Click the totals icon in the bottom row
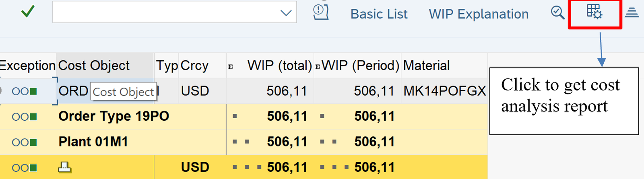The width and height of the screenshot is (644, 179). coord(64,167)
